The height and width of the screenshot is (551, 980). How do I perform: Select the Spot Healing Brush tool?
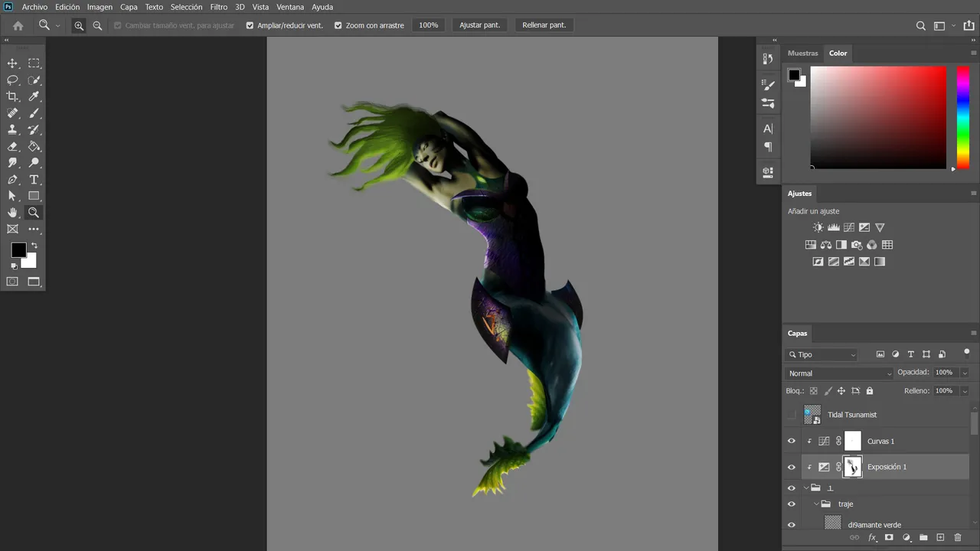click(x=12, y=113)
